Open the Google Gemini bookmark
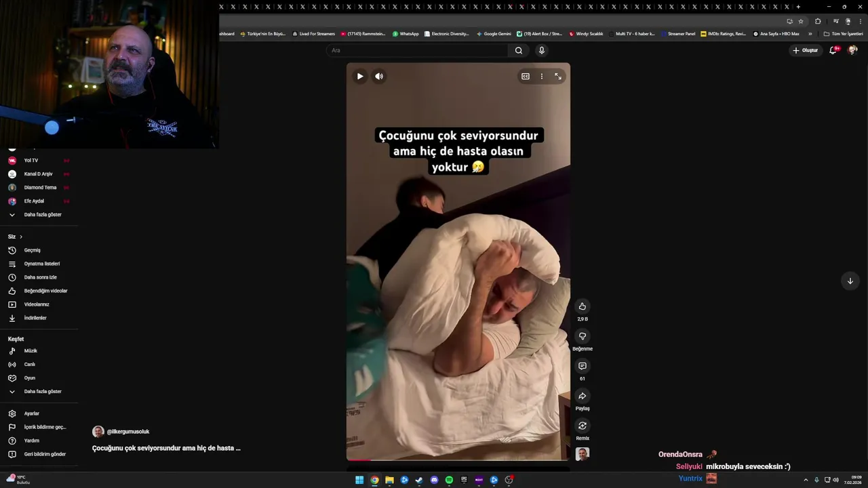This screenshot has width=868, height=488. [494, 34]
